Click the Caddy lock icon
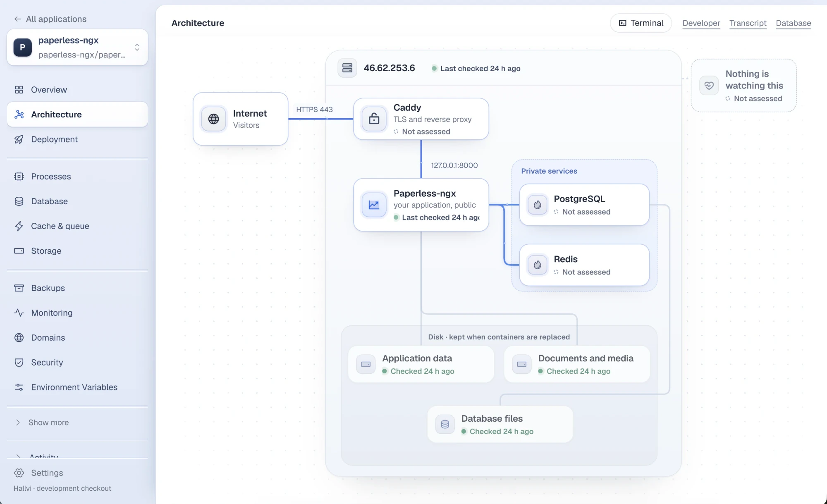 point(374,119)
